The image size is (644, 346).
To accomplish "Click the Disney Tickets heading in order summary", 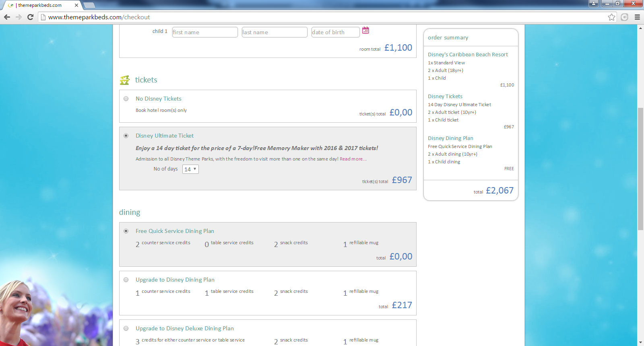I will pos(445,97).
